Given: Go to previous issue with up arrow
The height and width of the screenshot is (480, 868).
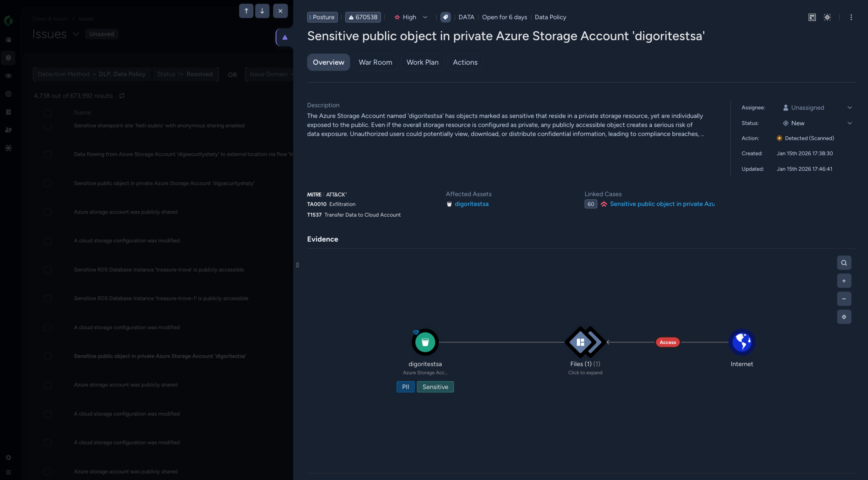Looking at the screenshot, I should [x=246, y=11].
